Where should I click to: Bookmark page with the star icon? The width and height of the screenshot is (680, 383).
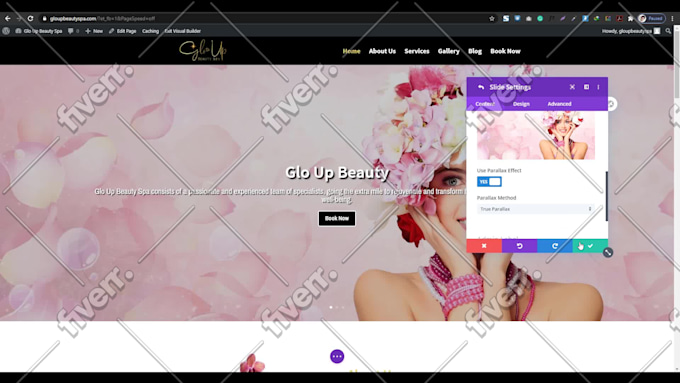(x=491, y=19)
